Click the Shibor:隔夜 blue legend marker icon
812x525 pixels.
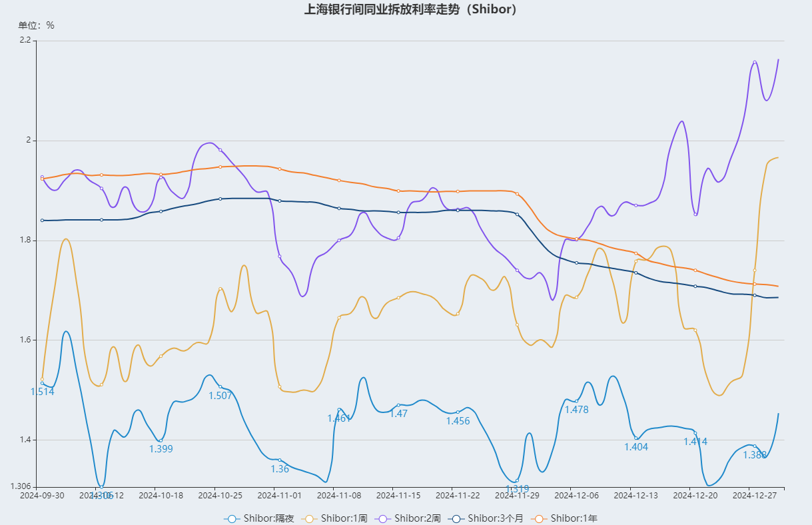(232, 518)
